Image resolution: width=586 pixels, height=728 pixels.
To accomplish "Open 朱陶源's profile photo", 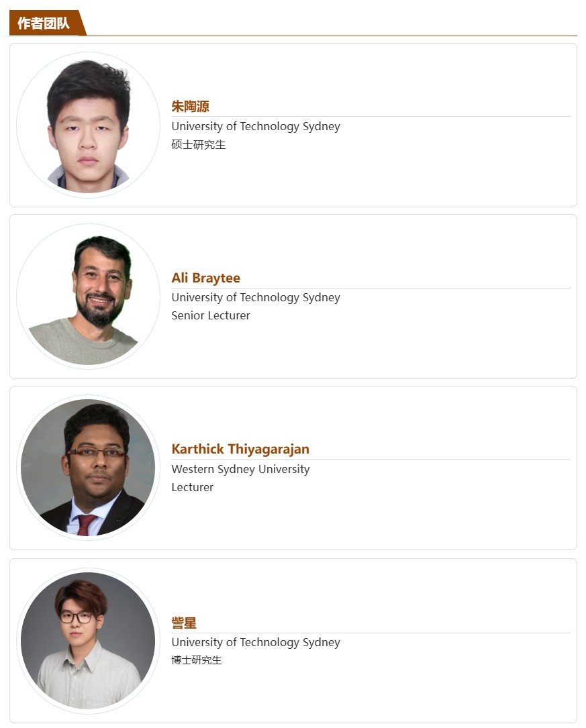I will point(88,125).
